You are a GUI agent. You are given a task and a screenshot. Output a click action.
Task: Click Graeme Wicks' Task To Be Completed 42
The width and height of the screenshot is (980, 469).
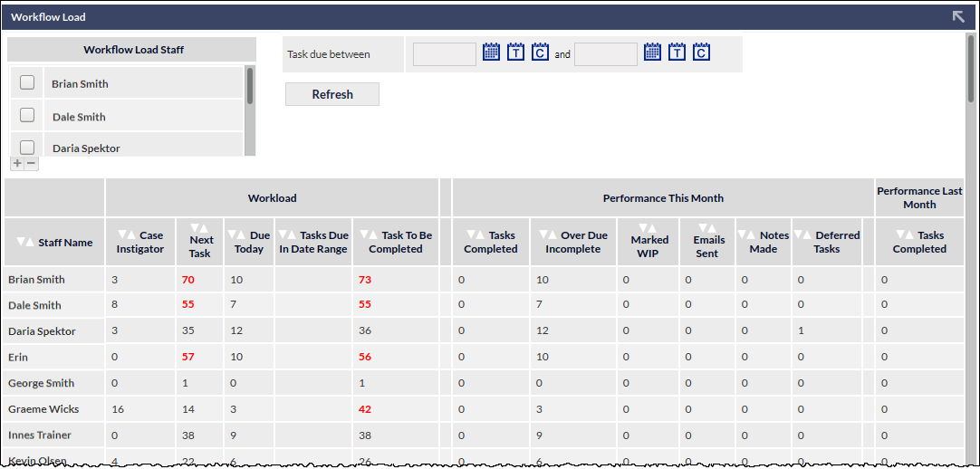[x=365, y=409]
